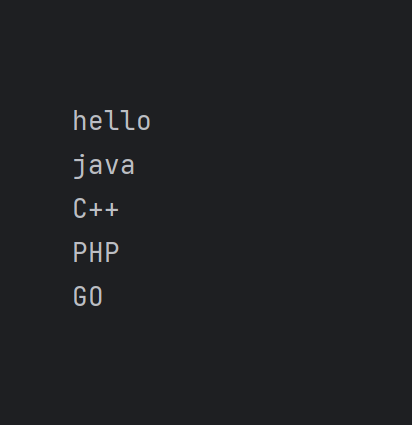Click the GO text line
Screen dimensions: 412x425
88,296
